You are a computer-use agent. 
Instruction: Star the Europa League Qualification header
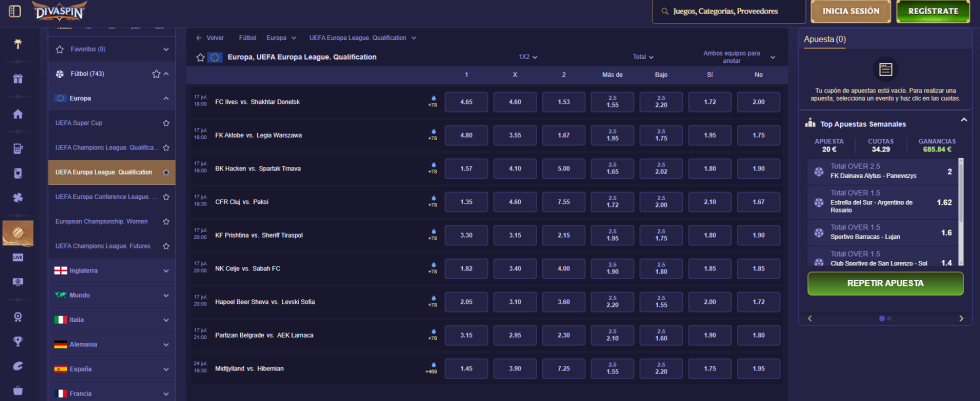point(200,58)
